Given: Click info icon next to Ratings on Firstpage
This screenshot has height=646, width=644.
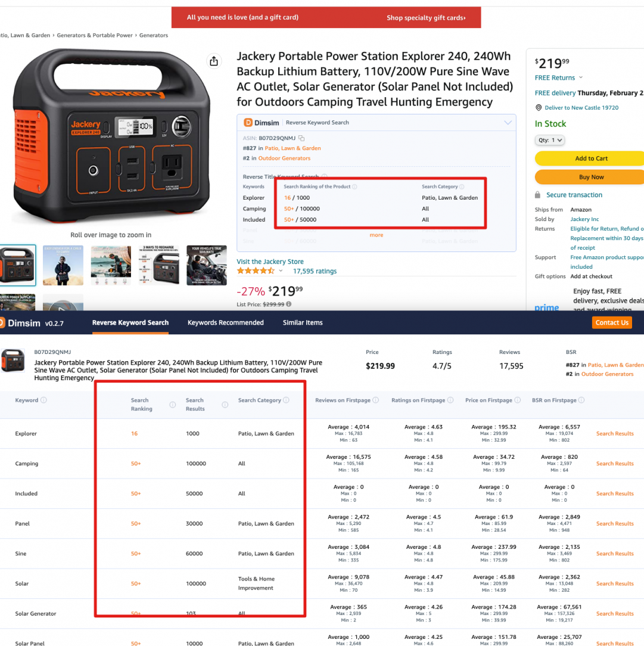Looking at the screenshot, I should click(450, 400).
